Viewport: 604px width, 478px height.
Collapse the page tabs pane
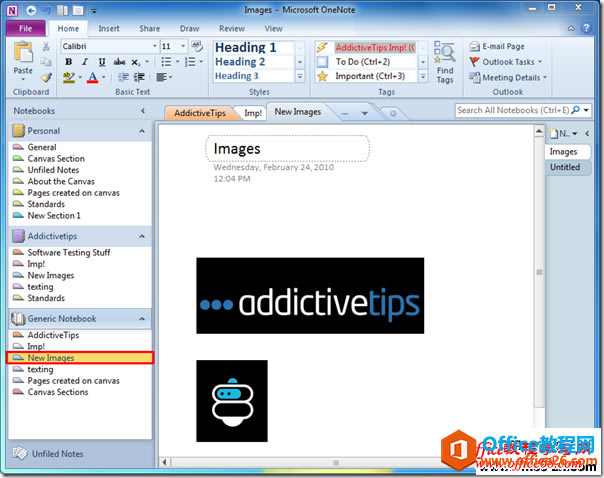[587, 134]
